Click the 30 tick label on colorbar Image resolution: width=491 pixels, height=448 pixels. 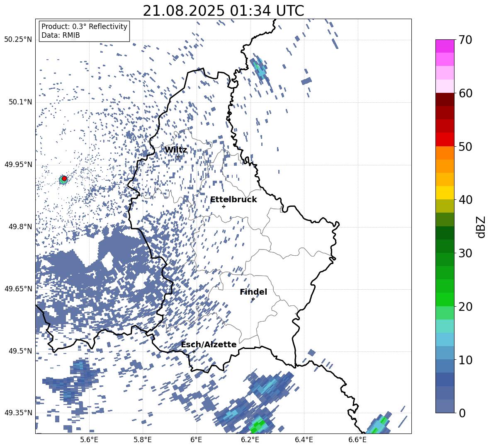[x=465, y=253]
